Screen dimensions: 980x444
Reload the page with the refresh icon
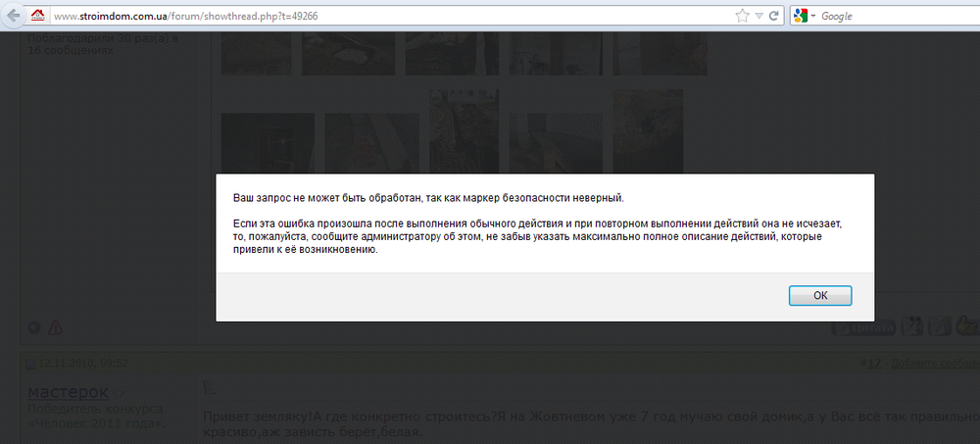pyautogui.click(x=774, y=17)
